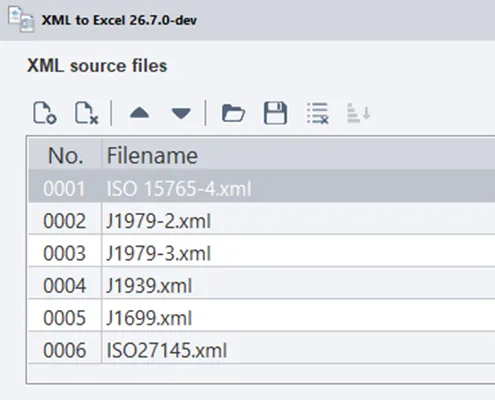The image size is (495, 400).
Task: Open file list with folder icon
Action: point(233,113)
